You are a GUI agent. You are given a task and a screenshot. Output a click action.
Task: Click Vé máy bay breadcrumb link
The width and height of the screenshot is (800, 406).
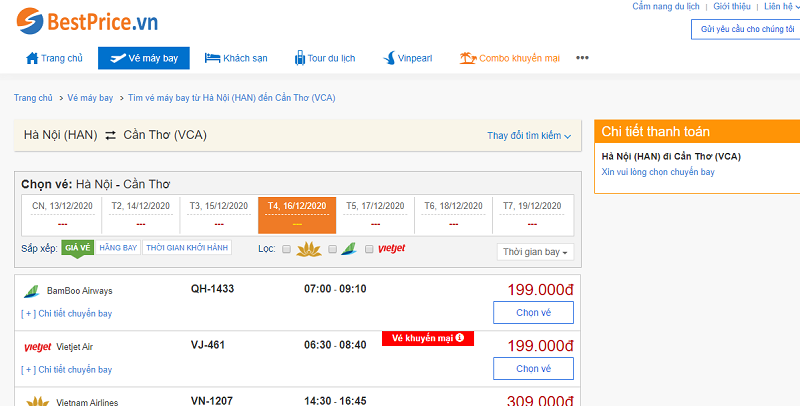click(x=90, y=98)
